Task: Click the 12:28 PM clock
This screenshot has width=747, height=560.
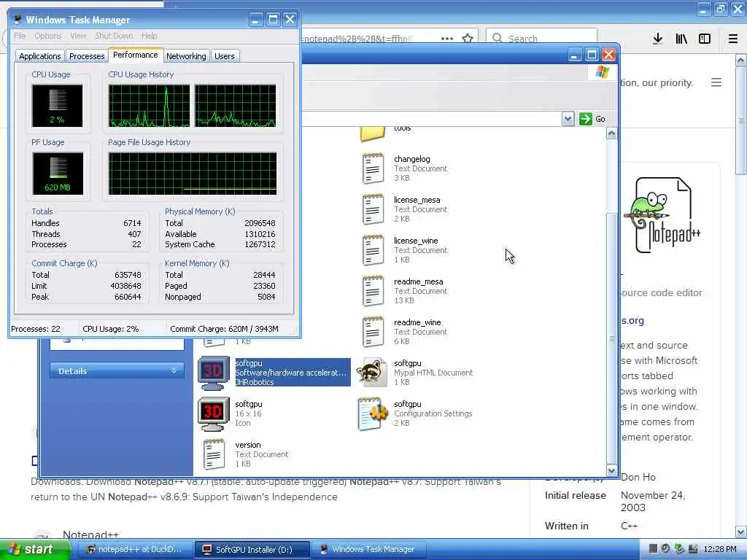Action: tap(719, 549)
